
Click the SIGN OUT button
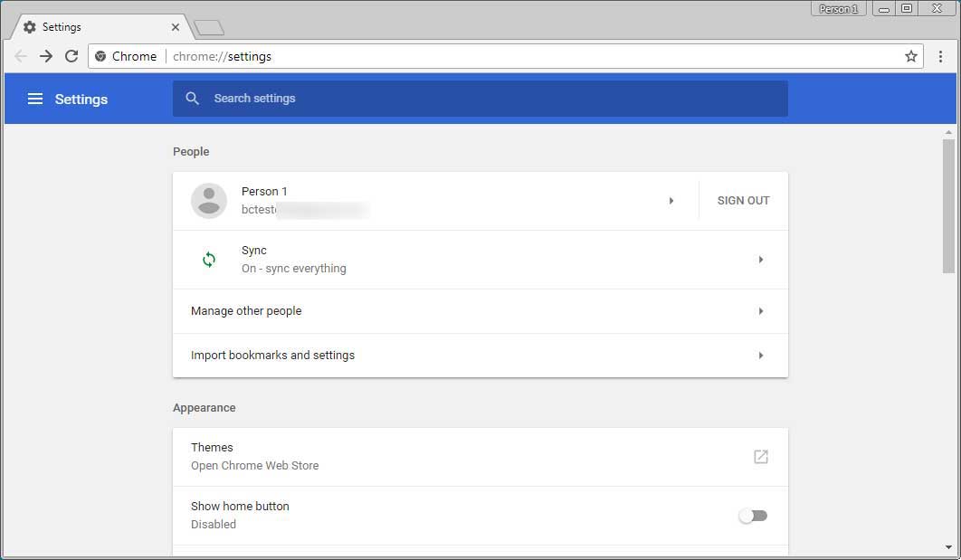(744, 201)
